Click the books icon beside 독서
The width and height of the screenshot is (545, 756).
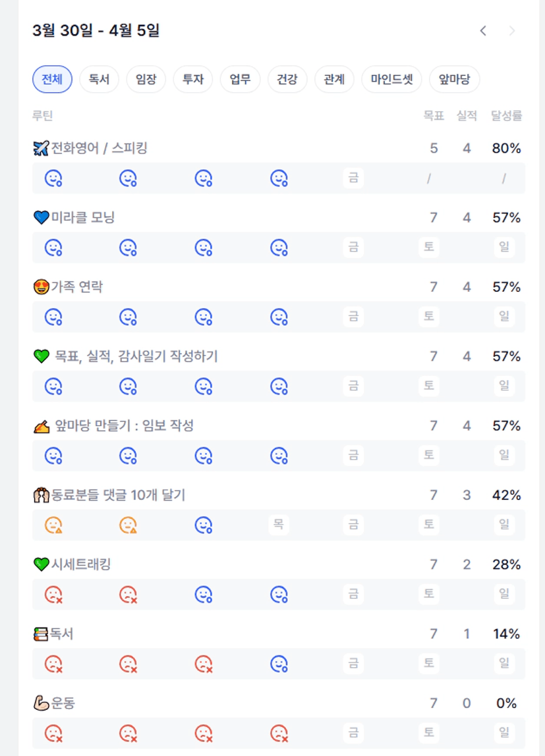[41, 634]
